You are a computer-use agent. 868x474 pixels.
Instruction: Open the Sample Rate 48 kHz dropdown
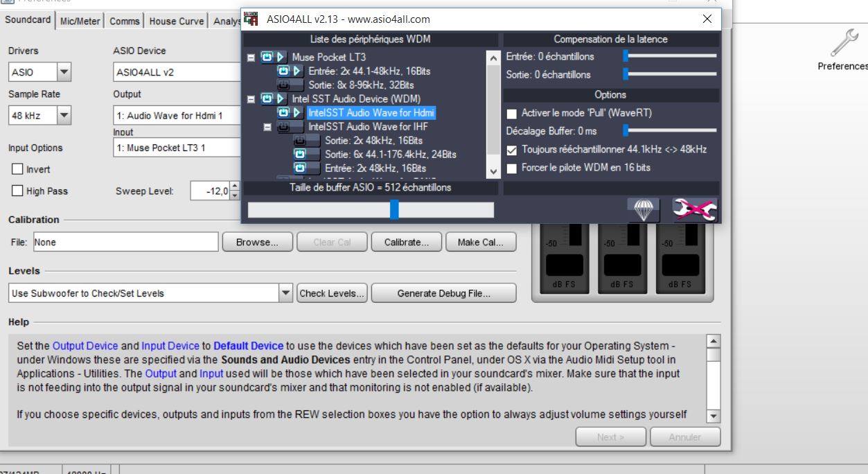pyautogui.click(x=63, y=116)
